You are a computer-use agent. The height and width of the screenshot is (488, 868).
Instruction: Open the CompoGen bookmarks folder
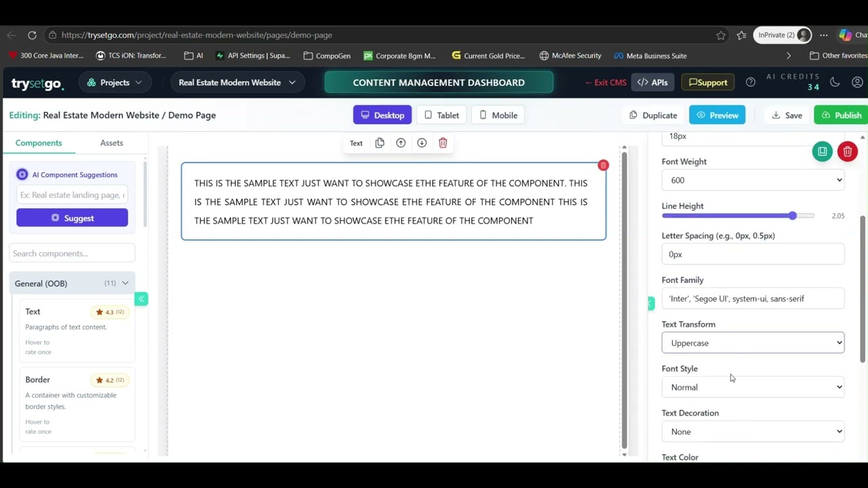pos(327,56)
